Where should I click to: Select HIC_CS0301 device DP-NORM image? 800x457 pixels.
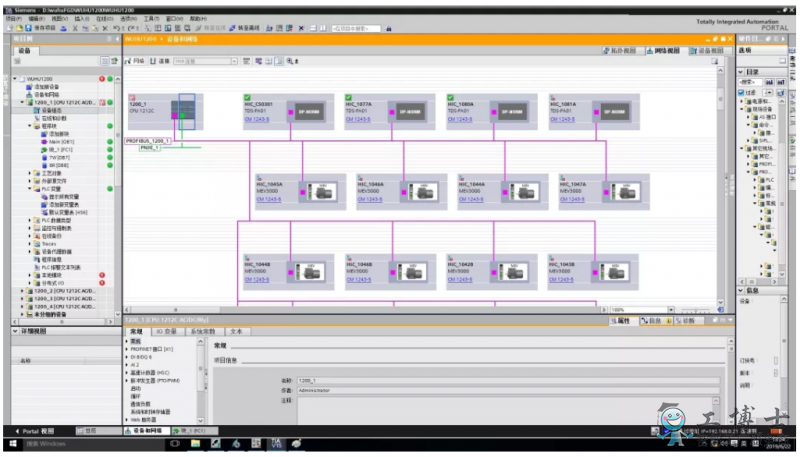309,112
